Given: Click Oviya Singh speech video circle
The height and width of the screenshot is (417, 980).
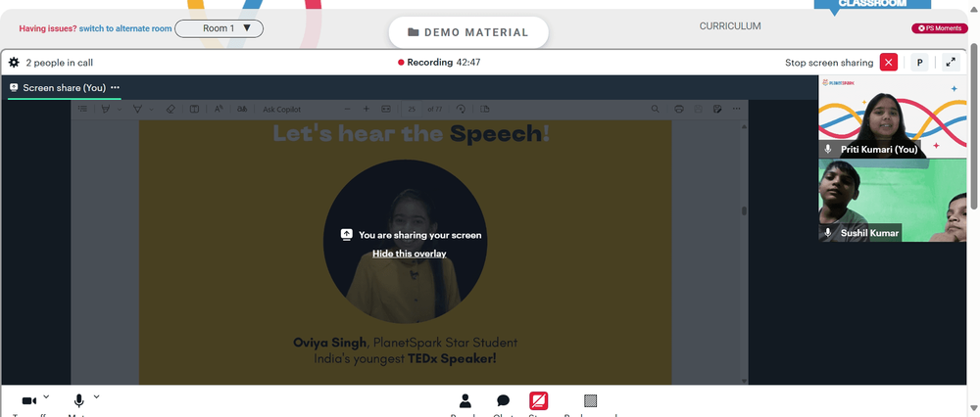Looking at the screenshot, I should pos(405,242).
